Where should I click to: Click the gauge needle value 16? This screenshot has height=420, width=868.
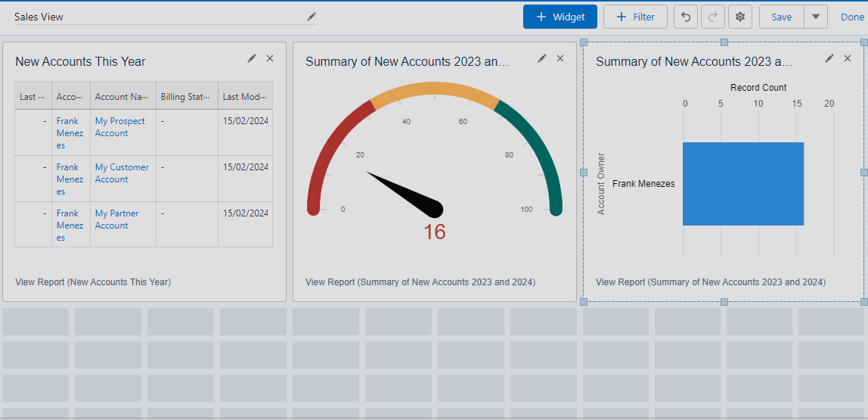(x=435, y=232)
